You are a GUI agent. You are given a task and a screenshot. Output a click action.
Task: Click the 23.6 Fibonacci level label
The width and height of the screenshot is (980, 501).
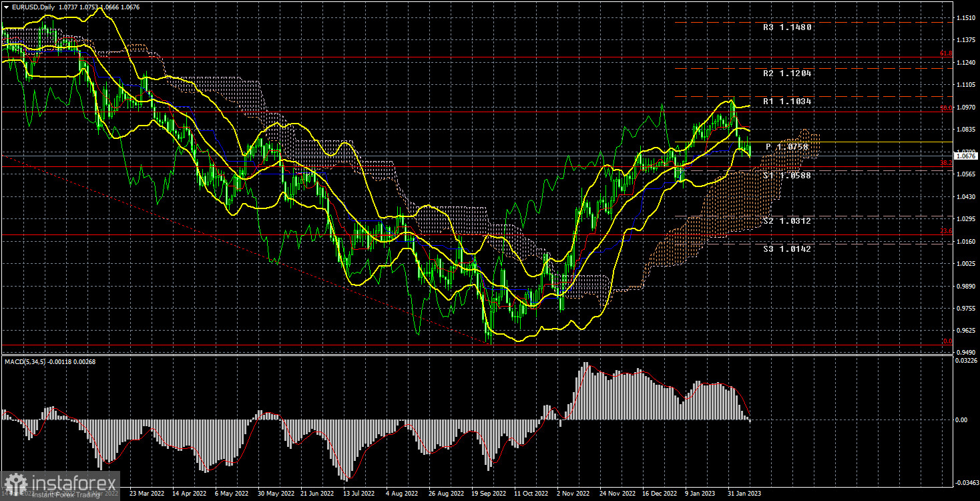click(946, 231)
